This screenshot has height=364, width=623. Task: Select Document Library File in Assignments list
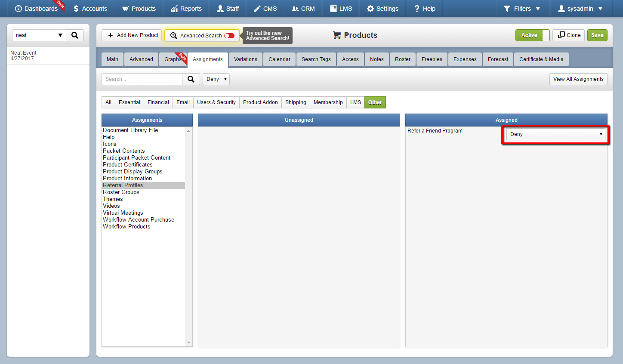click(x=143, y=130)
